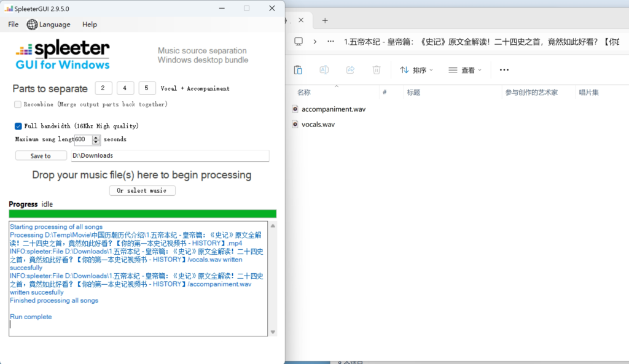Close the SpleeterGUI window

272,9
